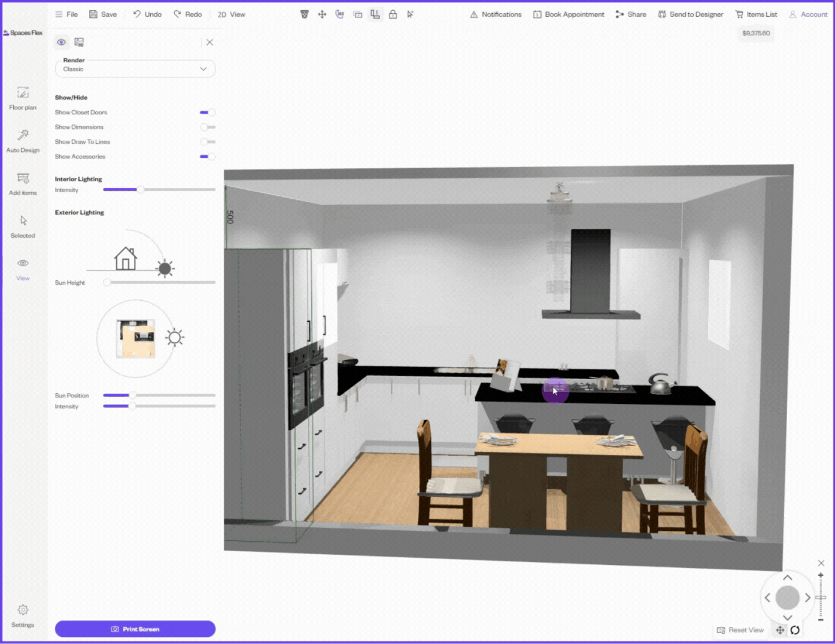835x644 pixels.
Task: Click the zoom in plus icon
Action: pos(821,575)
